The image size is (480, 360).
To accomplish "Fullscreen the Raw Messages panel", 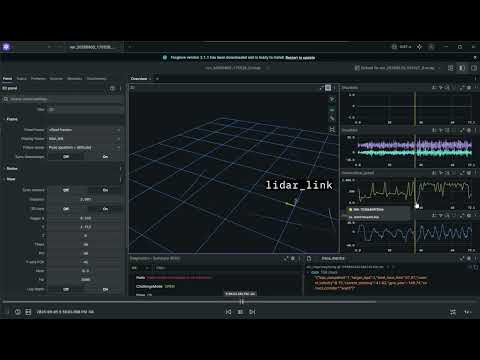I will [x=462, y=258].
